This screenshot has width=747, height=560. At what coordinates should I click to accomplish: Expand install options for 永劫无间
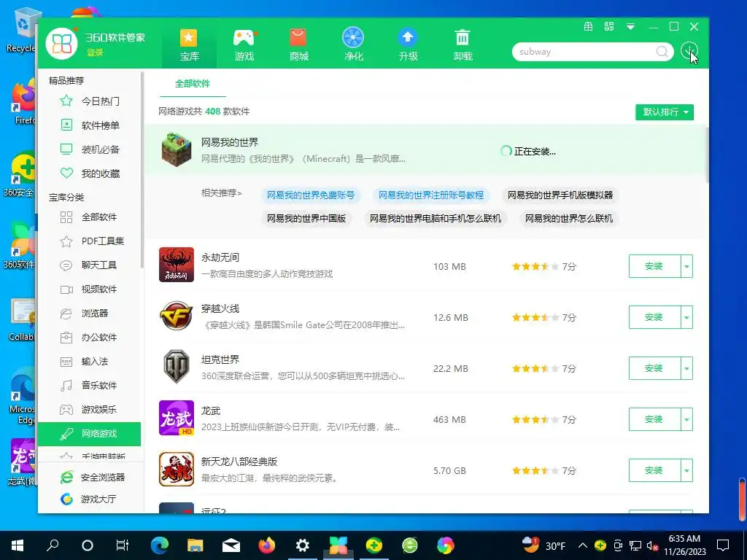coord(686,266)
